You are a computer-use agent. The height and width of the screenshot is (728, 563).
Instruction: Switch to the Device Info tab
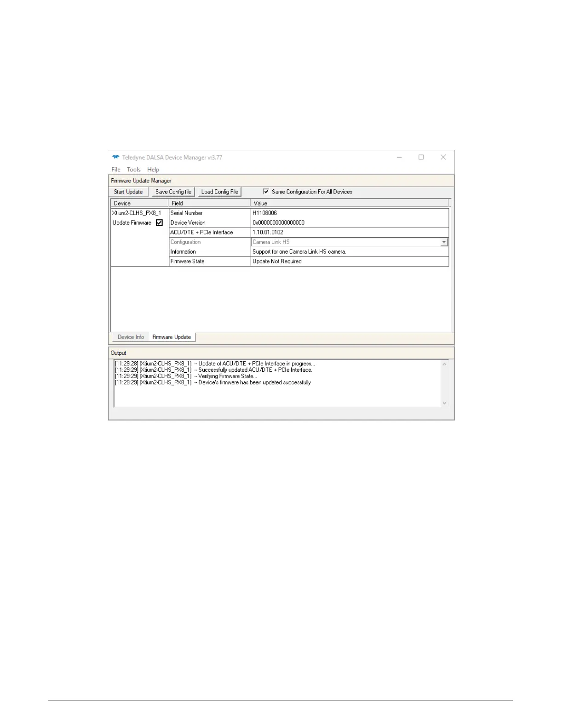tap(131, 337)
